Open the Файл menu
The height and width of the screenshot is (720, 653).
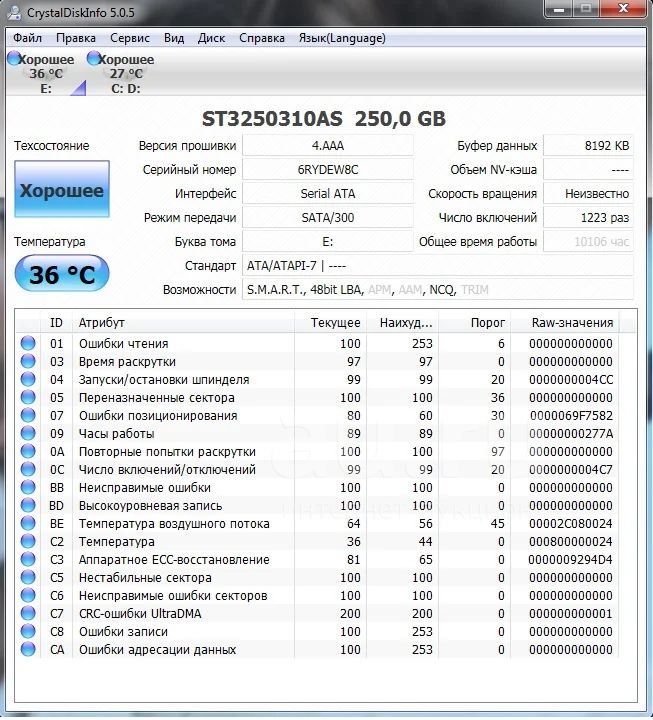point(28,38)
